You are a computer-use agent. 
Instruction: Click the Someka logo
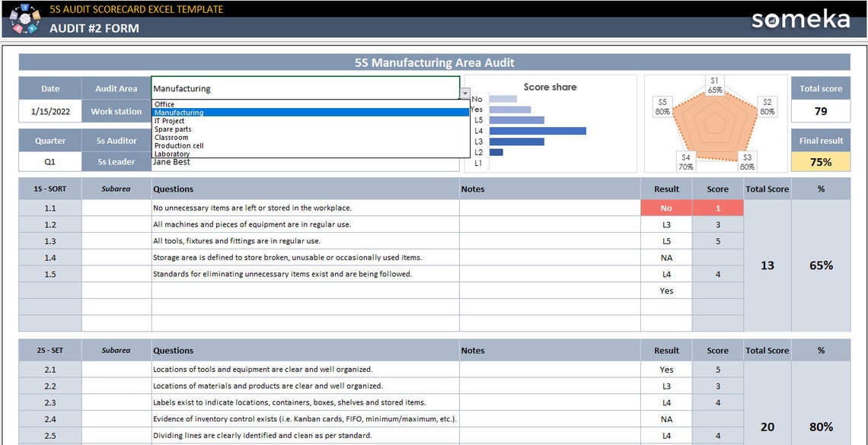click(x=800, y=19)
